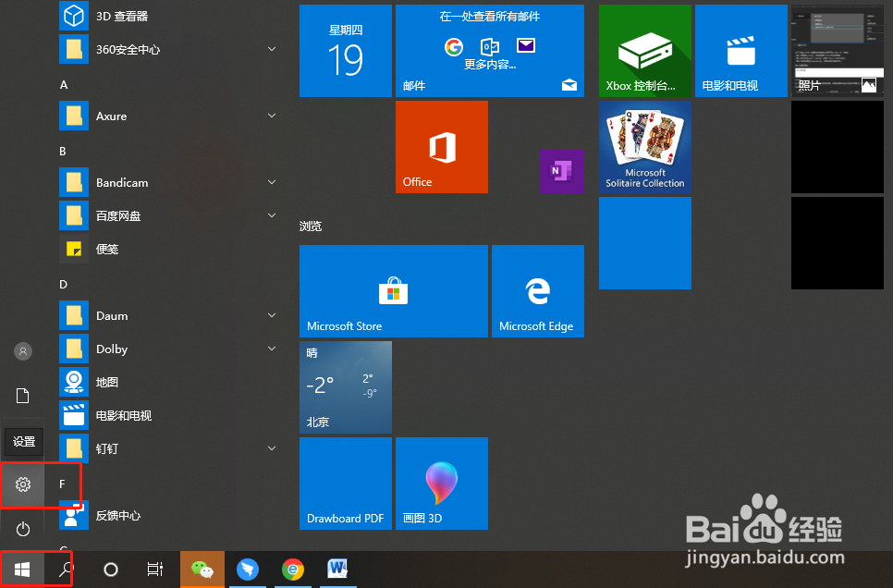Switch to WeChat on taskbar

(x=202, y=570)
